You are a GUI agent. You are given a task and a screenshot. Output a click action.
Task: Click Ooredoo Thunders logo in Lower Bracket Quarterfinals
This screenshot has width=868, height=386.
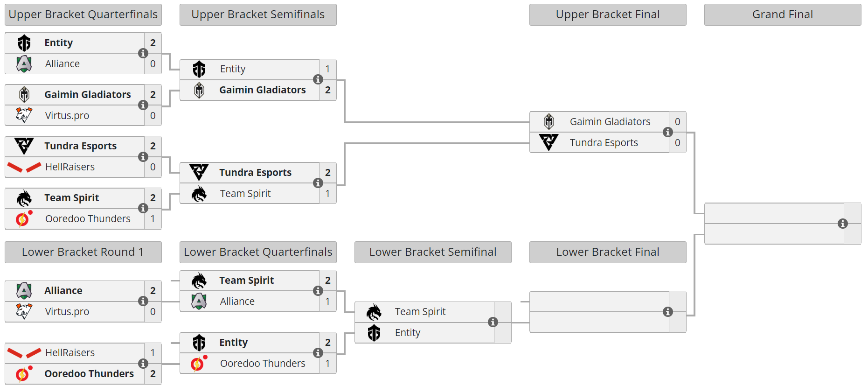pyautogui.click(x=199, y=363)
